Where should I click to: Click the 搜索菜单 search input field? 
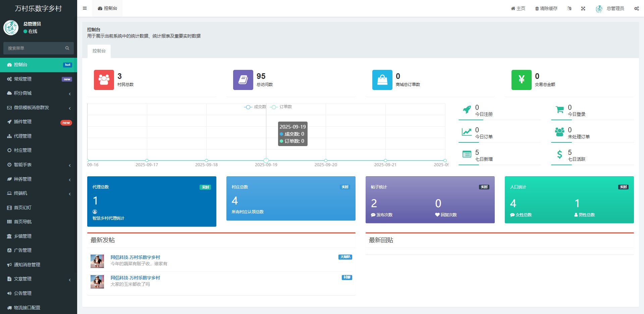coord(34,48)
